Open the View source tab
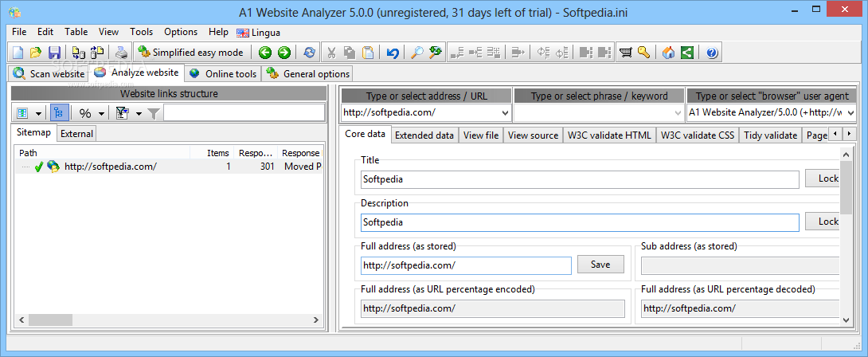 tap(533, 135)
